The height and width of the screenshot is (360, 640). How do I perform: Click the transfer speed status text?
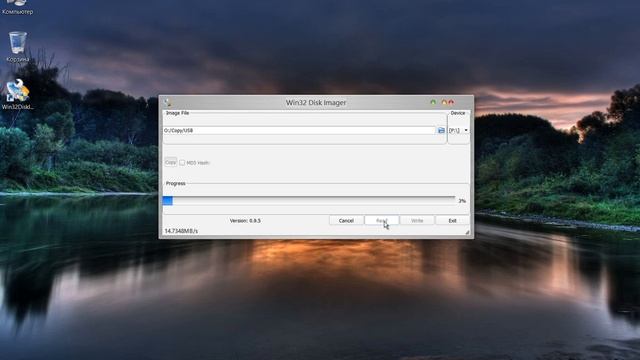[x=181, y=231]
